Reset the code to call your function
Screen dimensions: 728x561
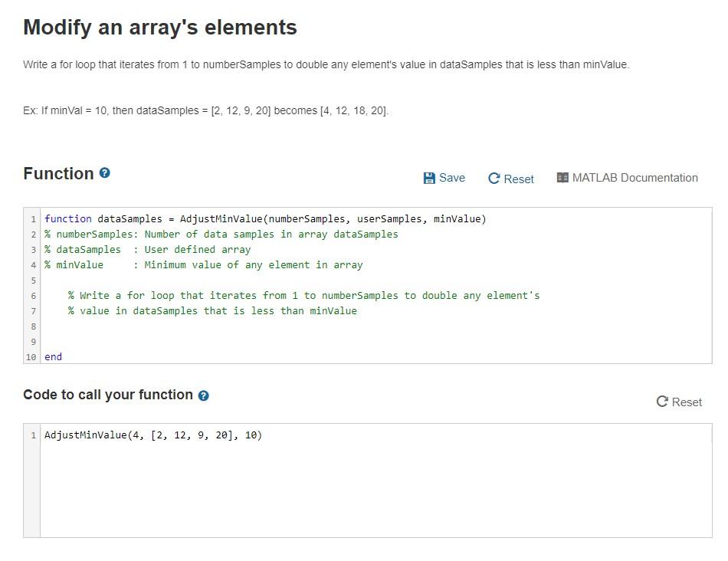click(679, 402)
